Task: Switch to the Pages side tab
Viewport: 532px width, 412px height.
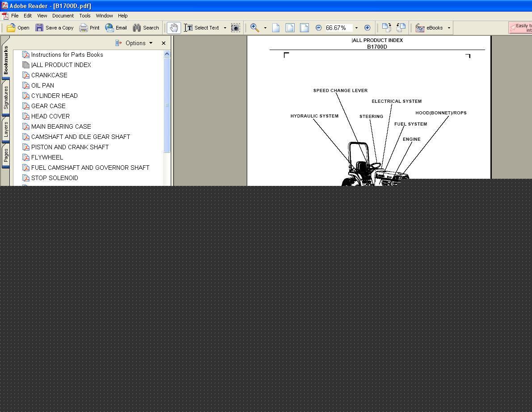Action: (x=6, y=156)
